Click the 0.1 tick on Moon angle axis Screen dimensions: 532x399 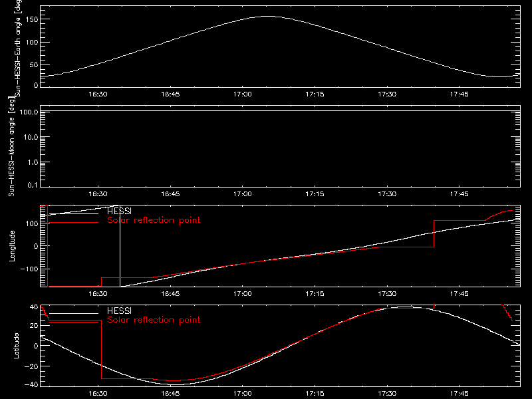33,186
